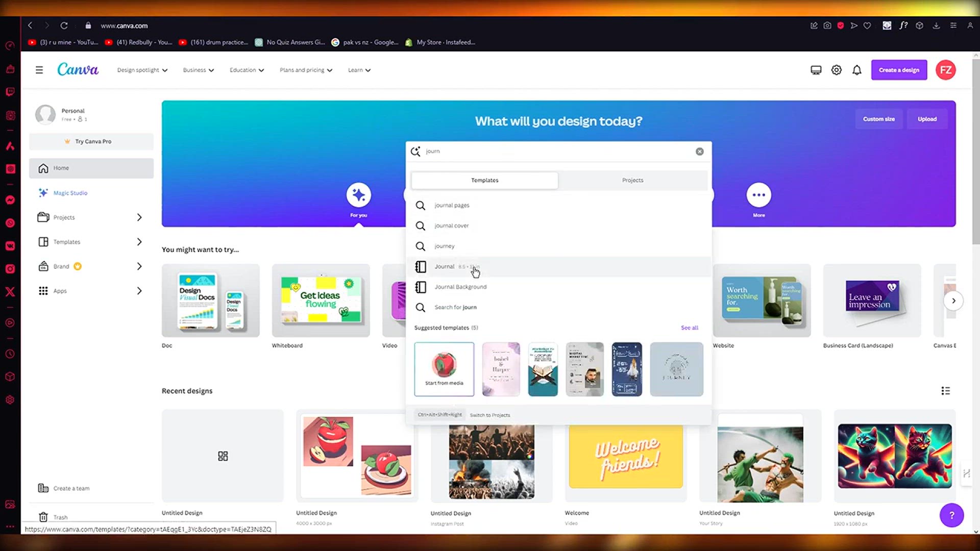Viewport: 980px width, 551px height.
Task: Open the pak vs nz Google bookmark
Action: 364,42
